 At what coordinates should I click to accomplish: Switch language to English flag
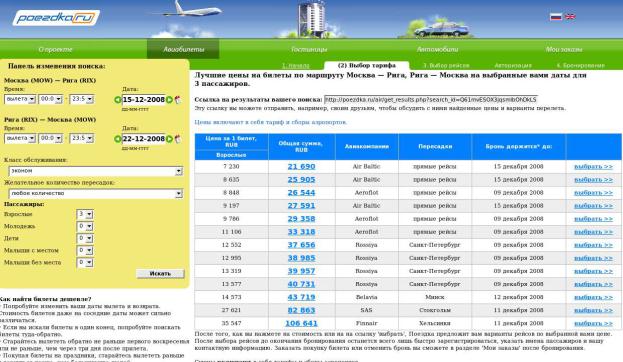[570, 17]
